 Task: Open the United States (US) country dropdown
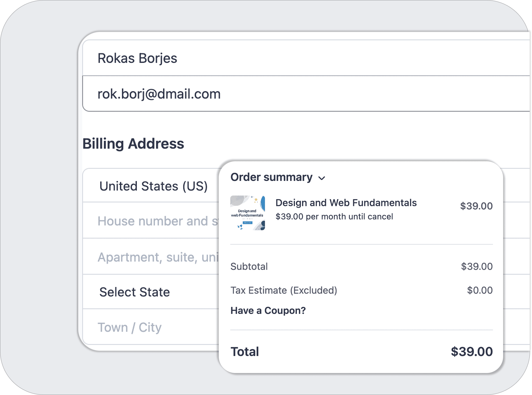coord(153,186)
